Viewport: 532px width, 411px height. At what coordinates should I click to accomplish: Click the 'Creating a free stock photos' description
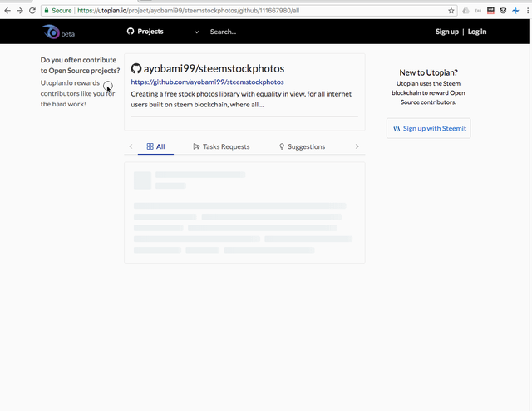click(x=241, y=99)
